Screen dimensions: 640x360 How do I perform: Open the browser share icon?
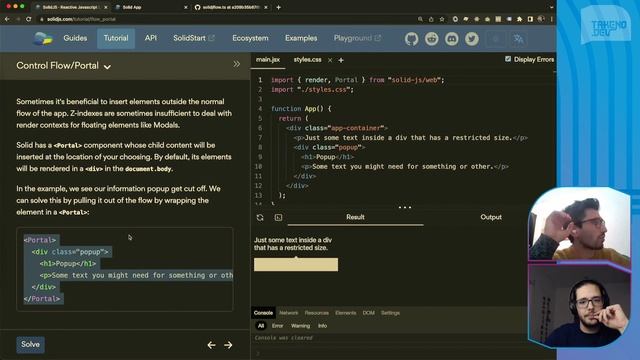tap(431, 19)
